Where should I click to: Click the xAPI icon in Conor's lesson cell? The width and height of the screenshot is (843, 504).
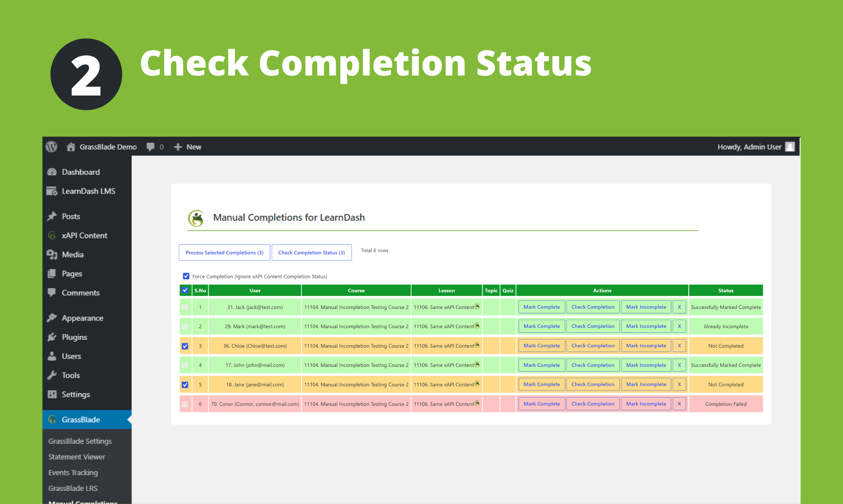coord(477,403)
